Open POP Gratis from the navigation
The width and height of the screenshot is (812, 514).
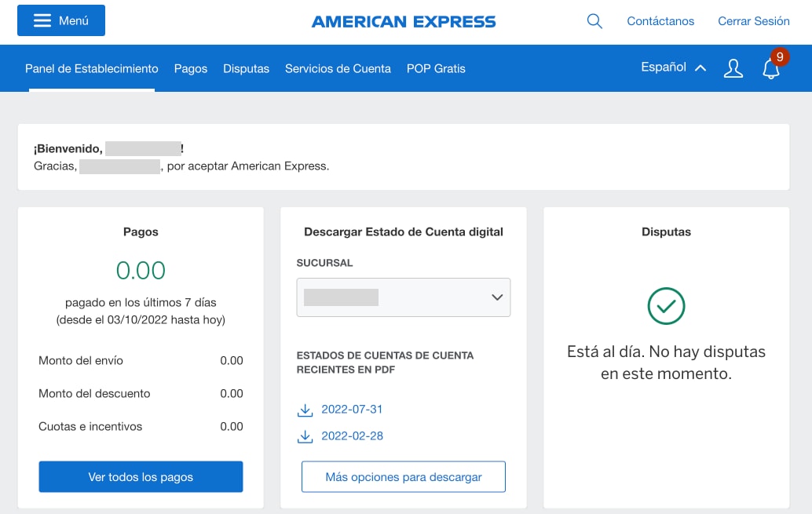(x=436, y=68)
